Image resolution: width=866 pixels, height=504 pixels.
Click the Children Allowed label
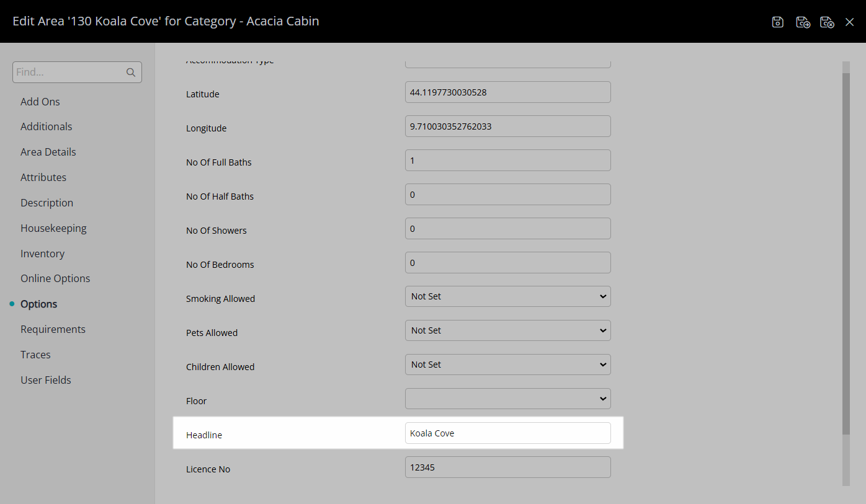click(x=220, y=367)
